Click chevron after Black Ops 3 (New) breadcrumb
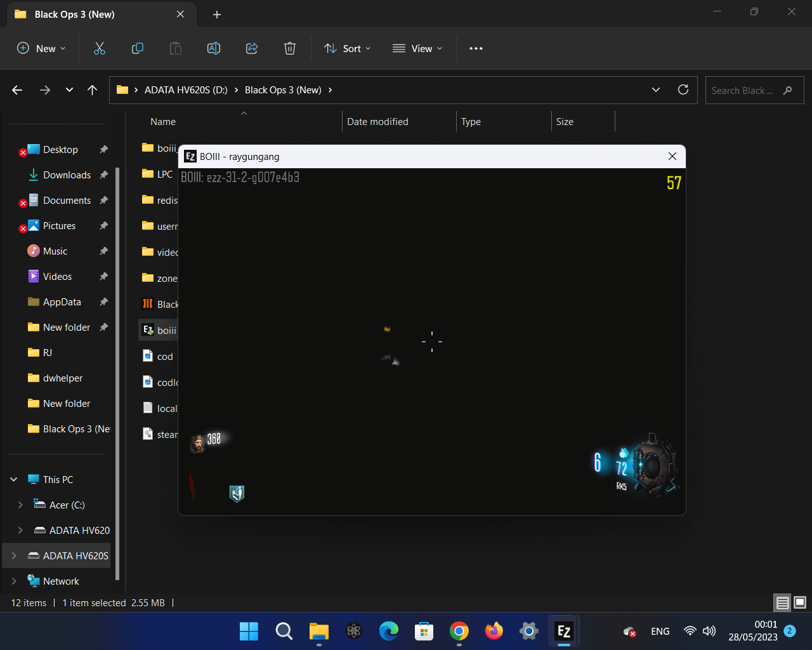Image resolution: width=812 pixels, height=650 pixels. tap(330, 90)
